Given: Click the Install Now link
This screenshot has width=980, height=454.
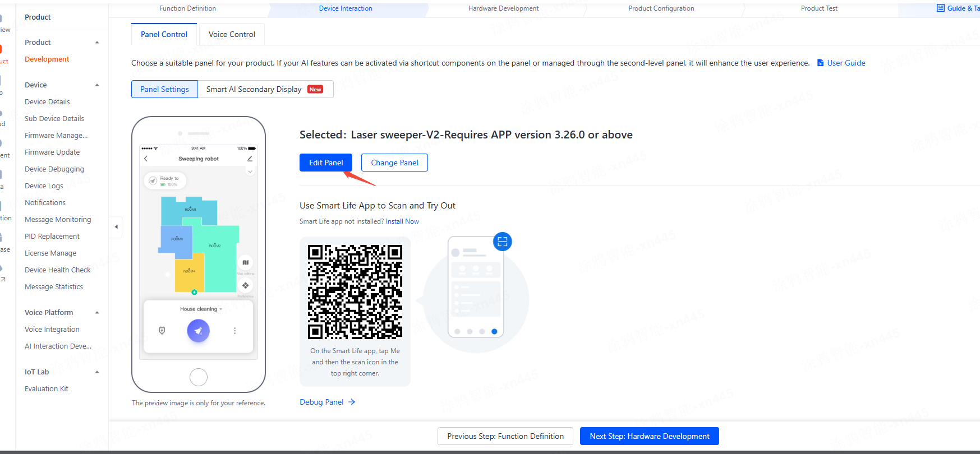Looking at the screenshot, I should (402, 221).
